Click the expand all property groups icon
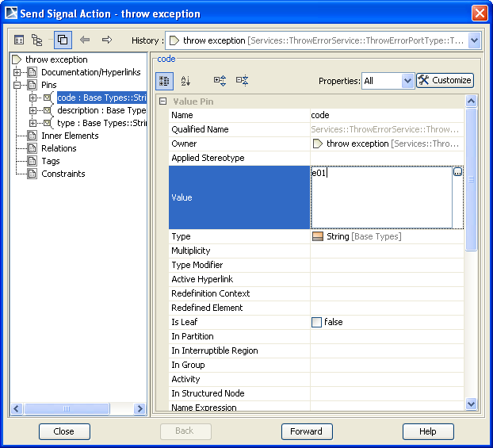The width and height of the screenshot is (493, 448). [x=220, y=80]
